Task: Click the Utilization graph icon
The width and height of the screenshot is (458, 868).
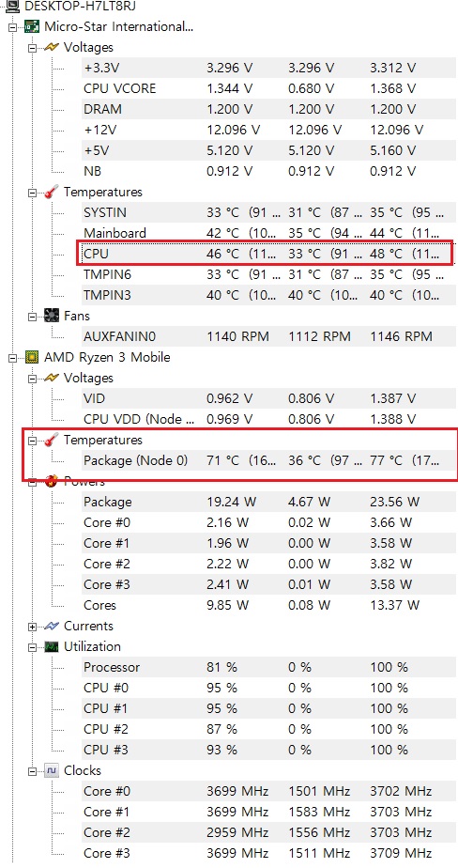Action: [51, 646]
